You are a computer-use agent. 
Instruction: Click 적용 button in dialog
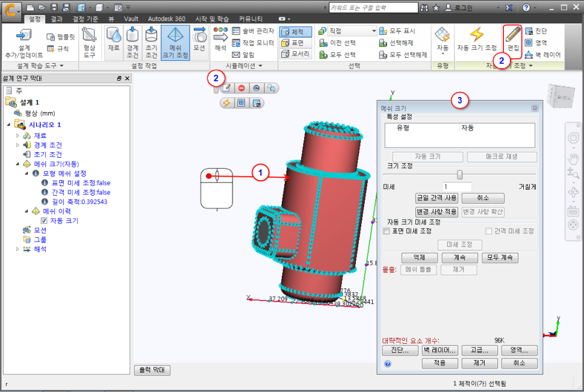(x=440, y=363)
